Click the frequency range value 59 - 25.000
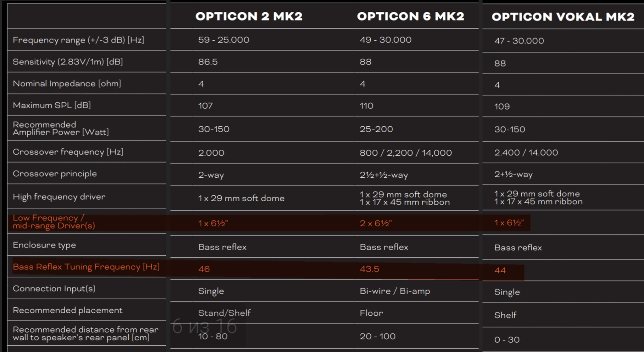The width and height of the screenshot is (644, 352). tap(223, 40)
